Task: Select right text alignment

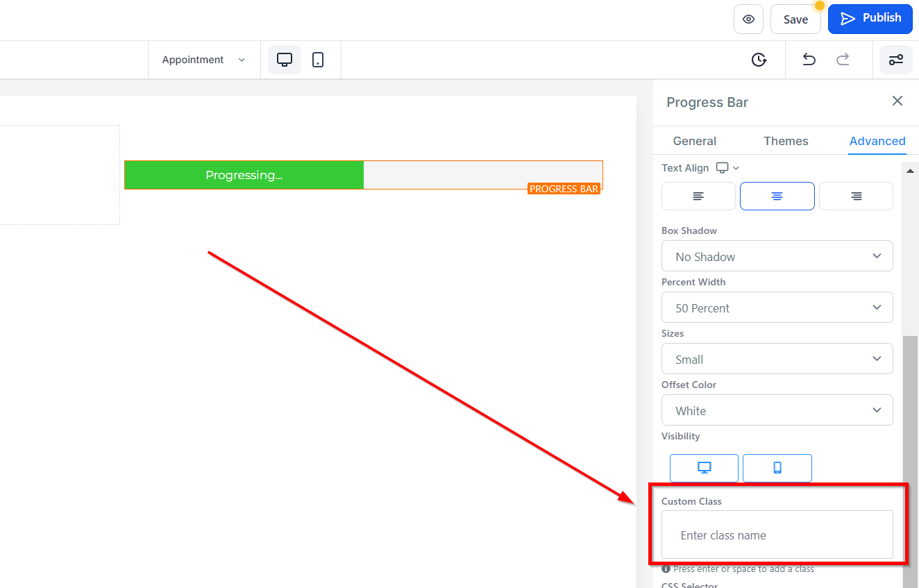Action: (x=856, y=196)
